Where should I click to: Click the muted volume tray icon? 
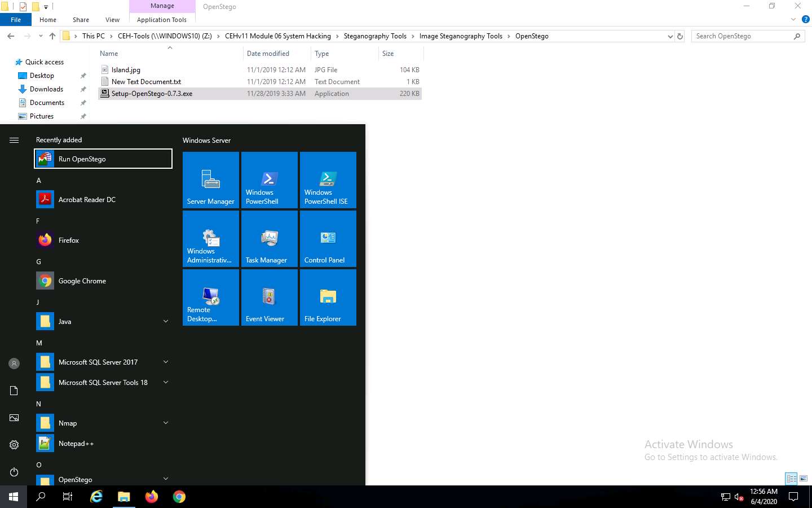coord(739,497)
